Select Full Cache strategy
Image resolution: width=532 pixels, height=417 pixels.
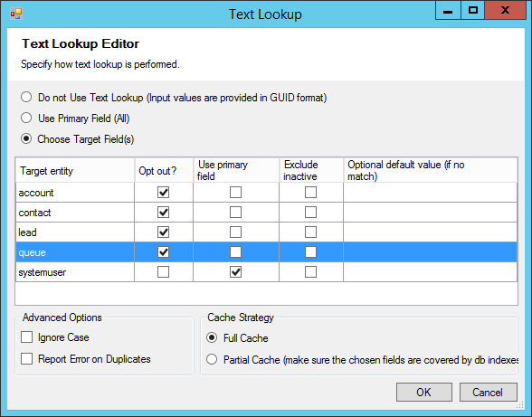pyautogui.click(x=212, y=337)
